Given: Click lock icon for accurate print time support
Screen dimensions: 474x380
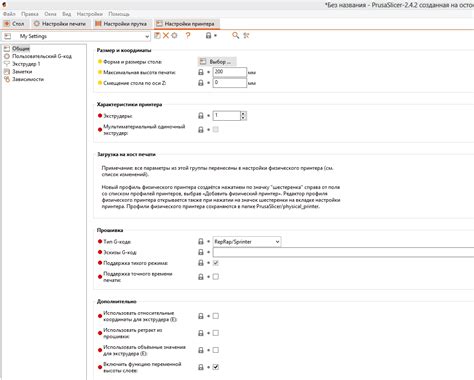Looking at the screenshot, I should [201, 277].
